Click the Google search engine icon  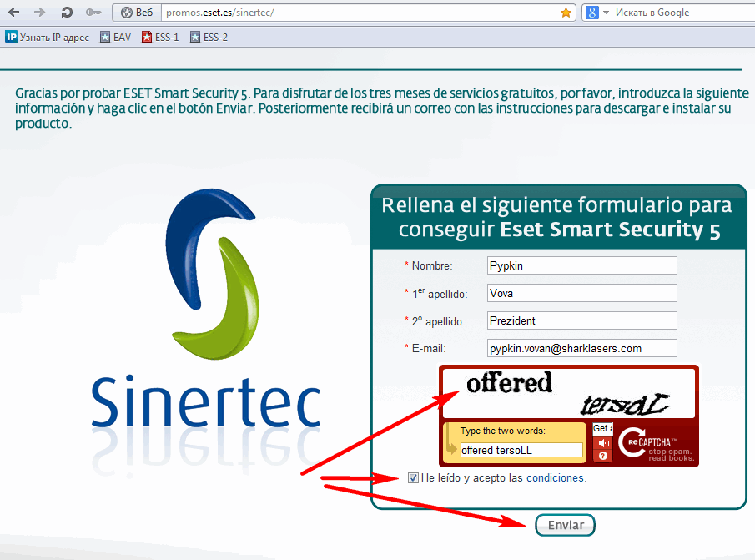point(591,13)
